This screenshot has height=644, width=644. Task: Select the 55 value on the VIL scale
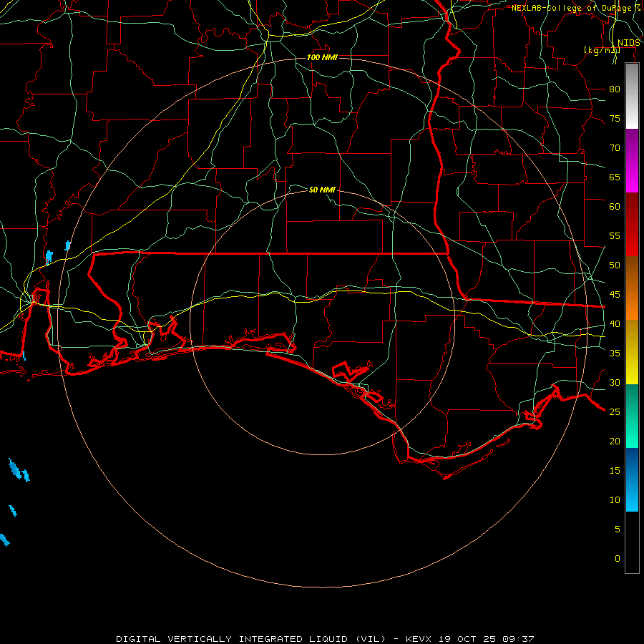(x=615, y=235)
